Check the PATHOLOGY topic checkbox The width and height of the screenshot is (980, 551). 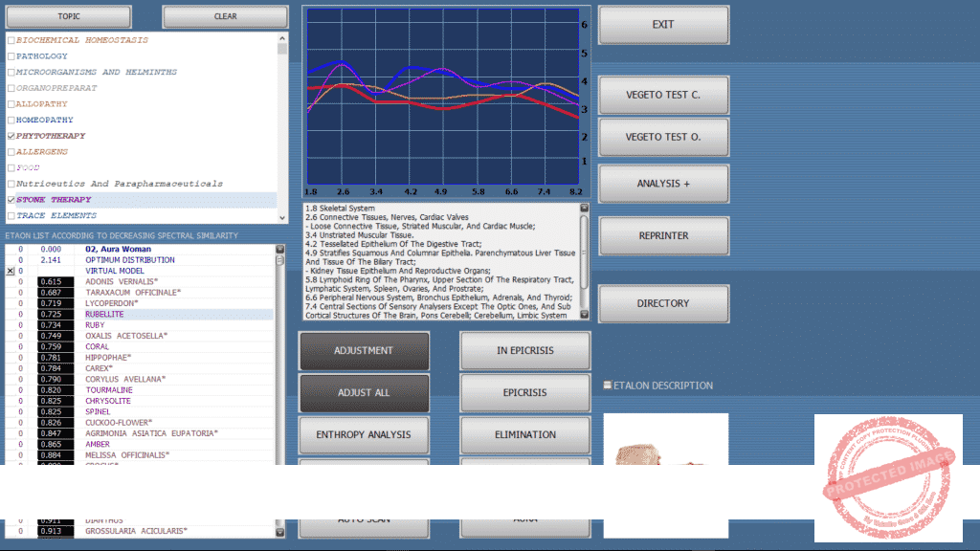coord(11,56)
